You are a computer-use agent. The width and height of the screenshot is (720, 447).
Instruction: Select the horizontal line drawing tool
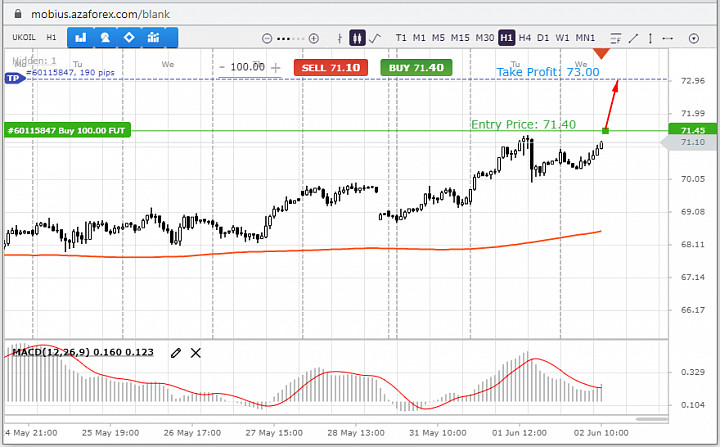[668, 38]
